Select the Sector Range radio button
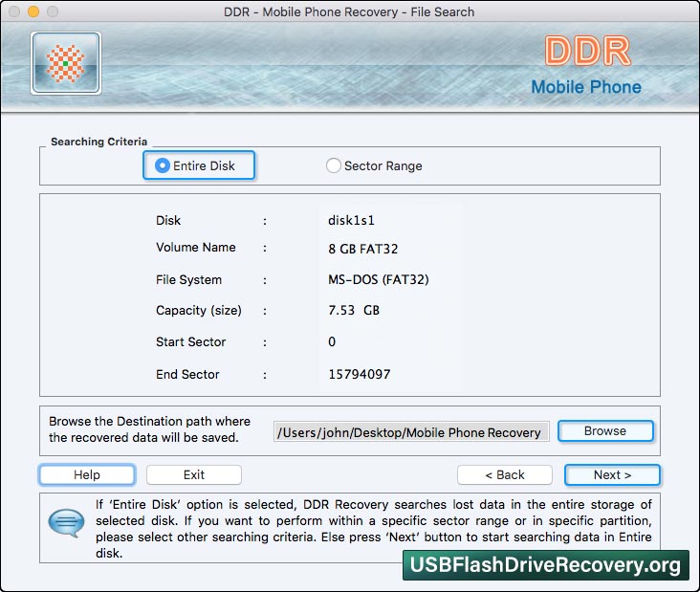Screen dimensions: 700x592 point(333,165)
